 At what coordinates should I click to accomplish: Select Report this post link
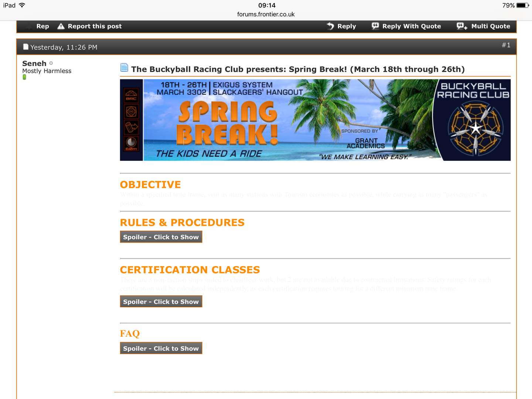point(95,26)
